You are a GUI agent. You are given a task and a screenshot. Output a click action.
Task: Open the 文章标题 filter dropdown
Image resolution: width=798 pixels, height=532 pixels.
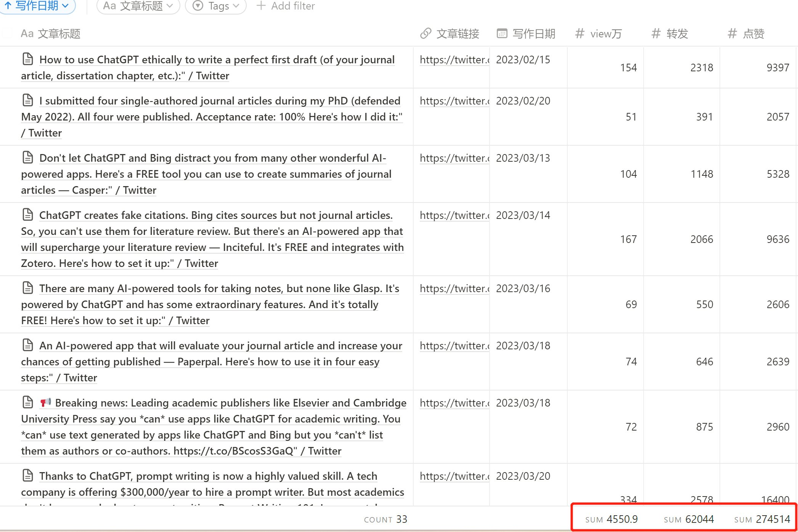point(138,6)
